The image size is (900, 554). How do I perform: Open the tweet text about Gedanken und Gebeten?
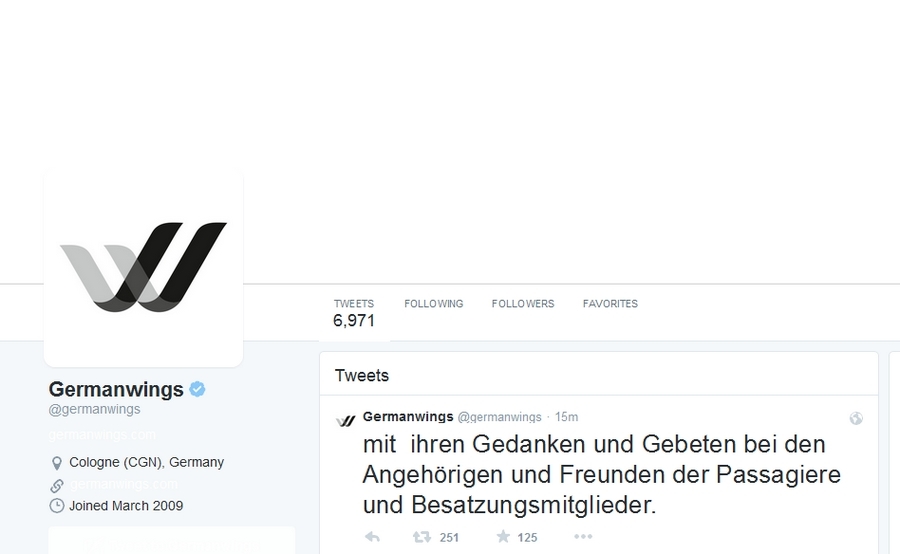(x=602, y=475)
